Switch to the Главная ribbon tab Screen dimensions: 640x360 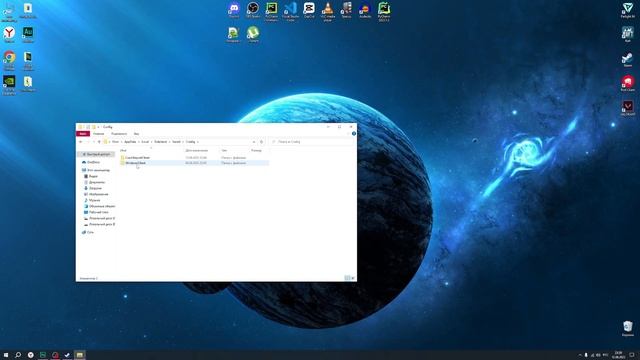tap(98, 133)
